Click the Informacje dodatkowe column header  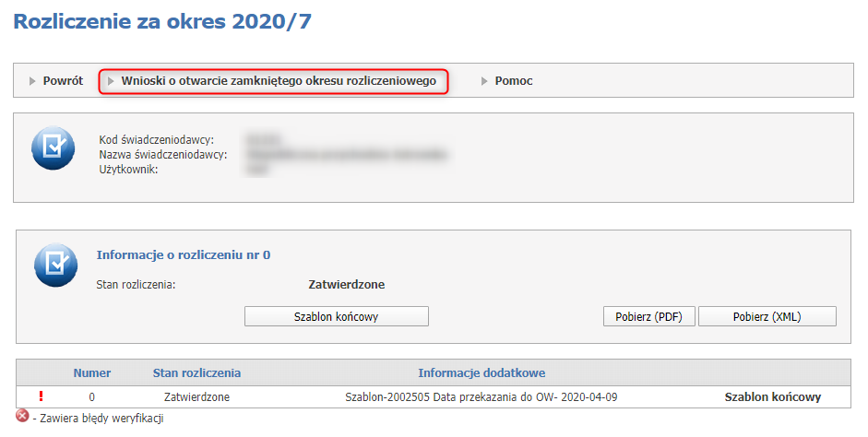tap(482, 372)
